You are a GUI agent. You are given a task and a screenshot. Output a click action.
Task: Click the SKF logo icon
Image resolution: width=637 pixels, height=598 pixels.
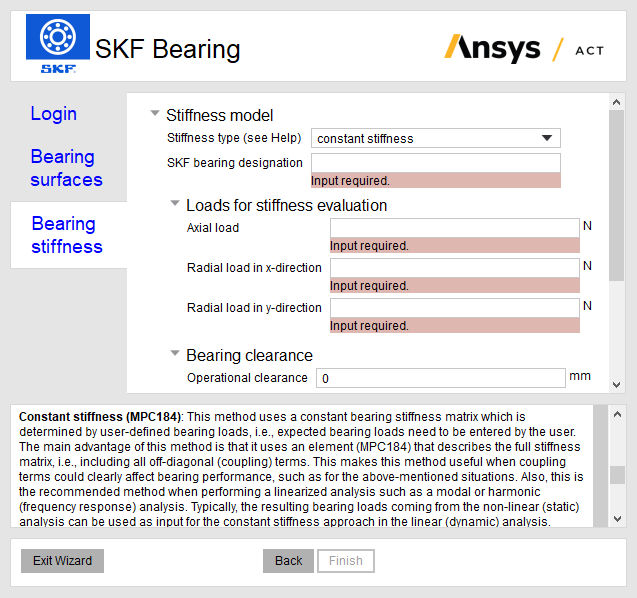58,43
